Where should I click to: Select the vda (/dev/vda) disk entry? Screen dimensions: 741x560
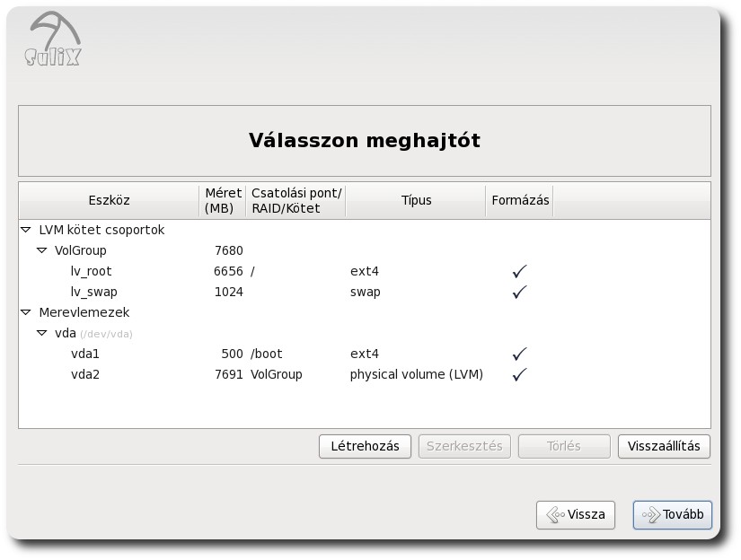point(93,333)
